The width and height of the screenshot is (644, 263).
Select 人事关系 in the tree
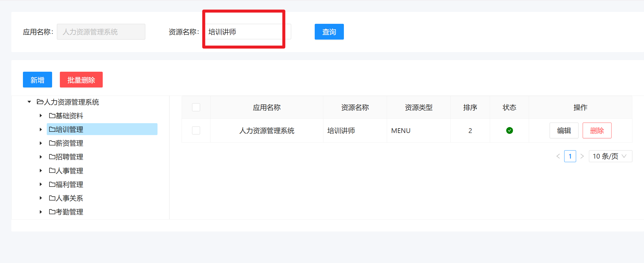point(69,198)
